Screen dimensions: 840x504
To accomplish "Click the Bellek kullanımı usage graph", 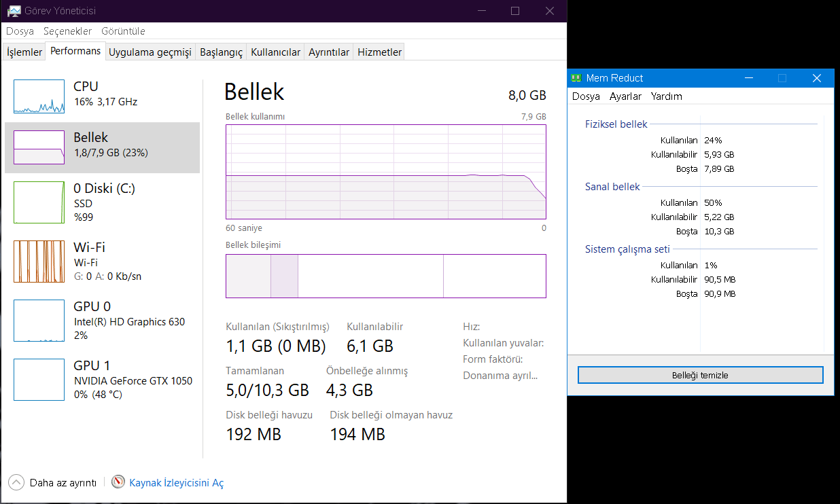I will pyautogui.click(x=386, y=172).
